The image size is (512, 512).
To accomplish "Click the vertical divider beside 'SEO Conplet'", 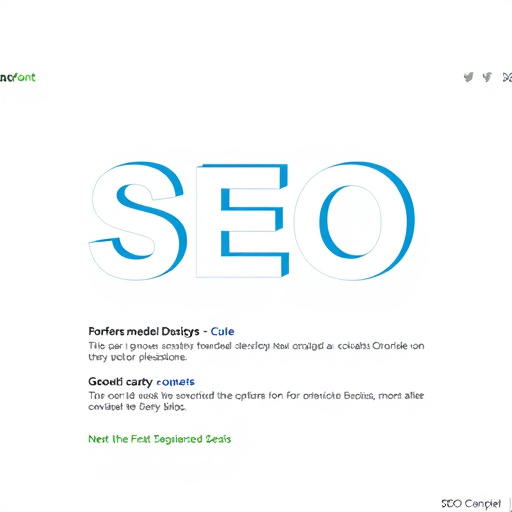I will pos(510,504).
